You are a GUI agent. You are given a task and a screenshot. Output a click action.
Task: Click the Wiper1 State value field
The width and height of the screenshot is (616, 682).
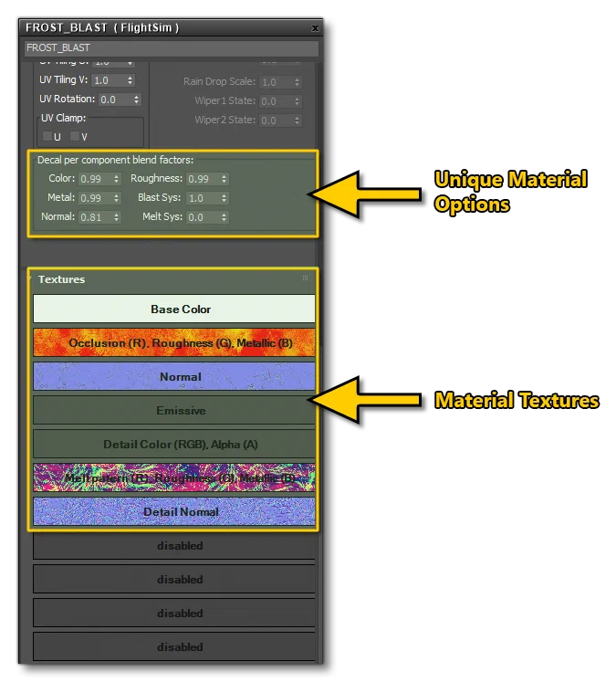coord(276,101)
